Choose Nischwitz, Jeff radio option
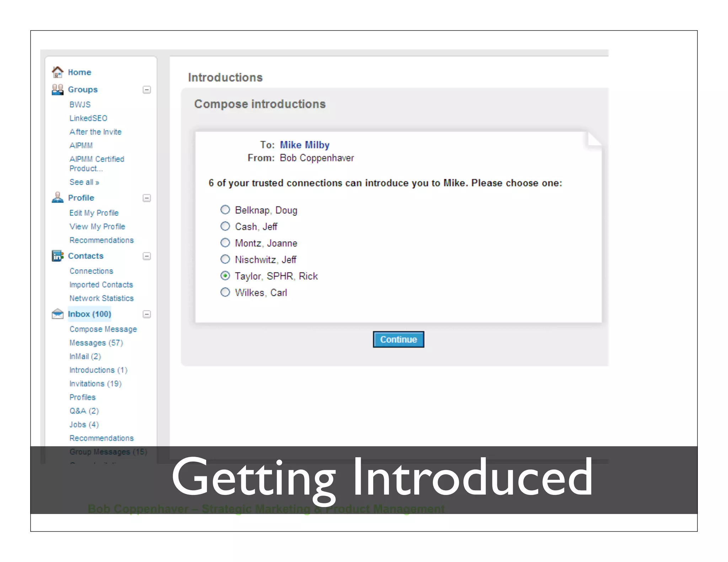The height and width of the screenshot is (562, 728). point(225,259)
